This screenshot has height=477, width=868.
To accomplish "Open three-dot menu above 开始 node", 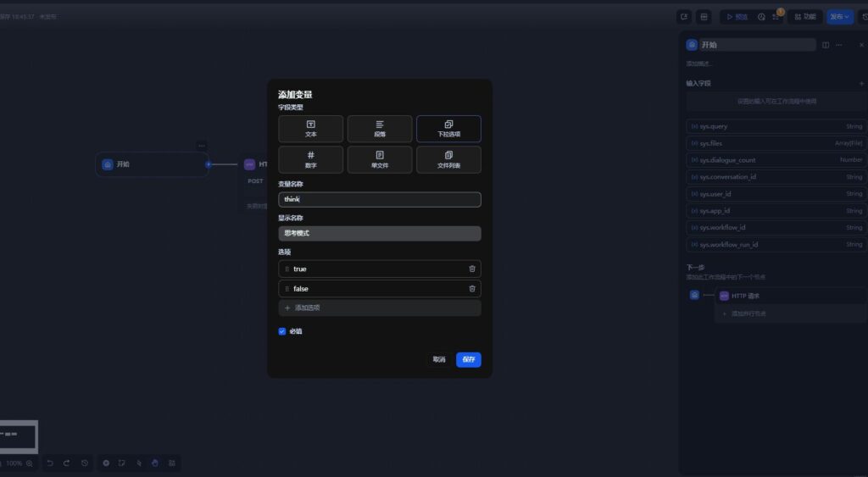I will (202, 146).
